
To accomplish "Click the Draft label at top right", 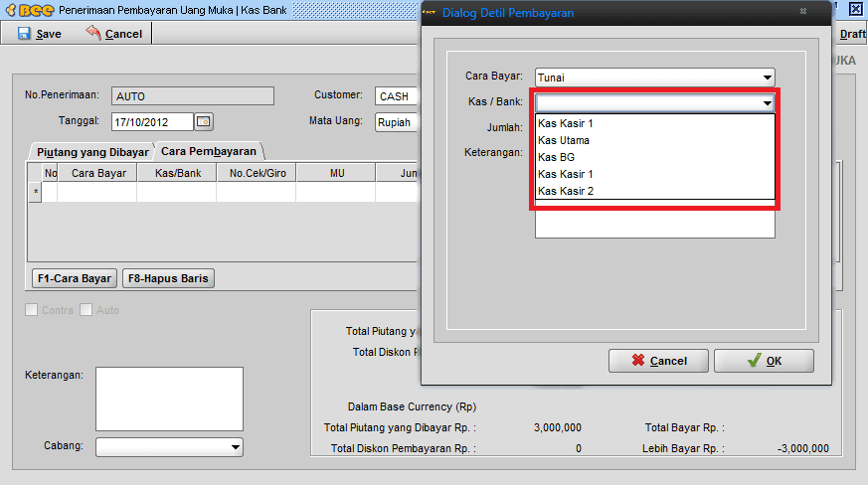I will click(852, 35).
